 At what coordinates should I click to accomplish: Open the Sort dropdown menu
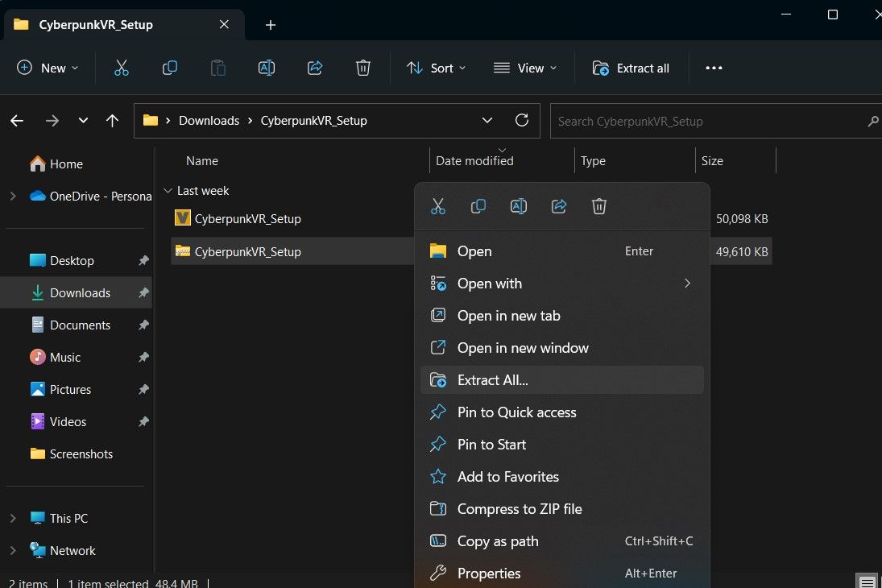coord(437,68)
